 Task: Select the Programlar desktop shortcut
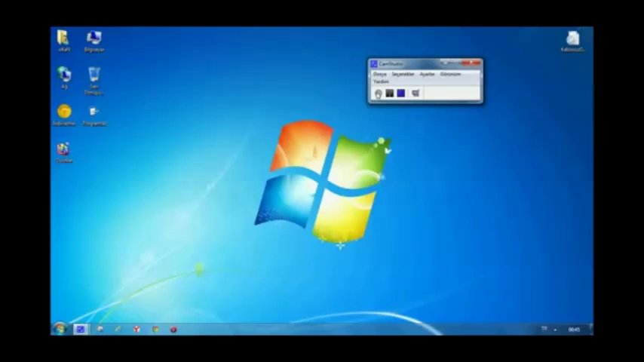tap(94, 115)
